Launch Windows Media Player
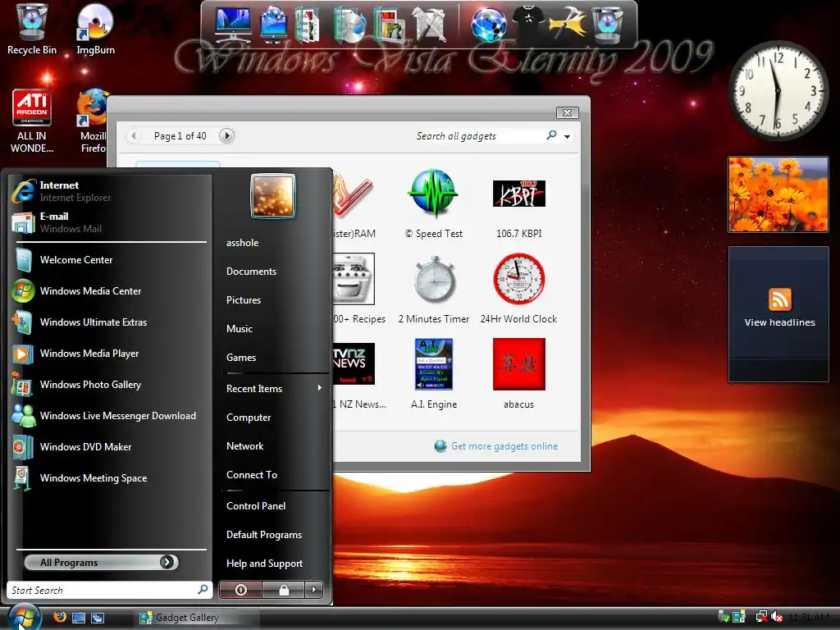This screenshot has width=840, height=630. click(x=110, y=353)
